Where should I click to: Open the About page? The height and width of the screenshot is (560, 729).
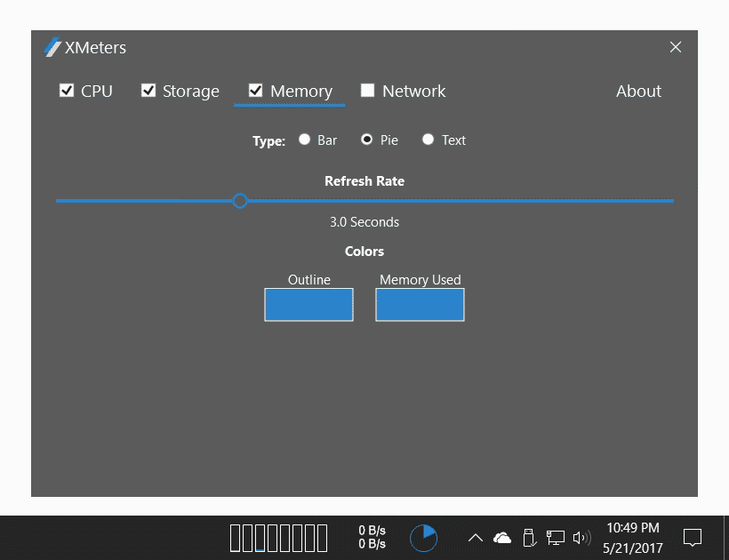coord(638,92)
